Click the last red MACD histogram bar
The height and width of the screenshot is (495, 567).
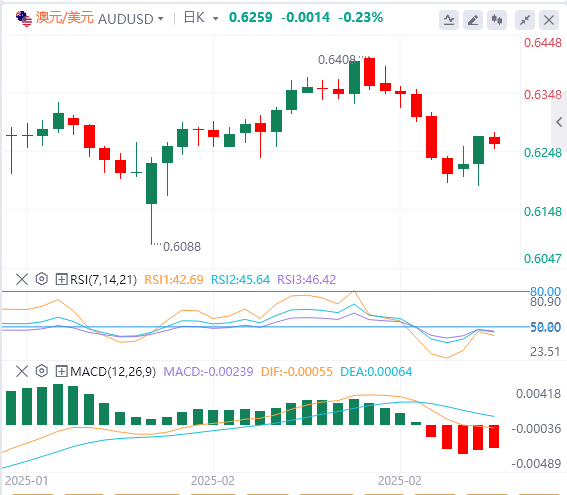[x=494, y=436]
